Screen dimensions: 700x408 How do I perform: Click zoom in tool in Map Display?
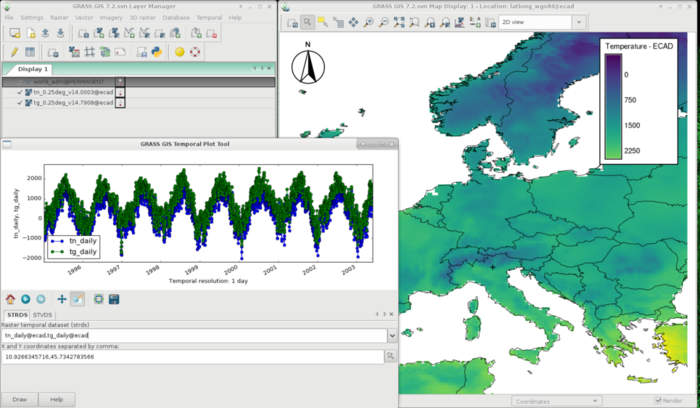(x=368, y=22)
